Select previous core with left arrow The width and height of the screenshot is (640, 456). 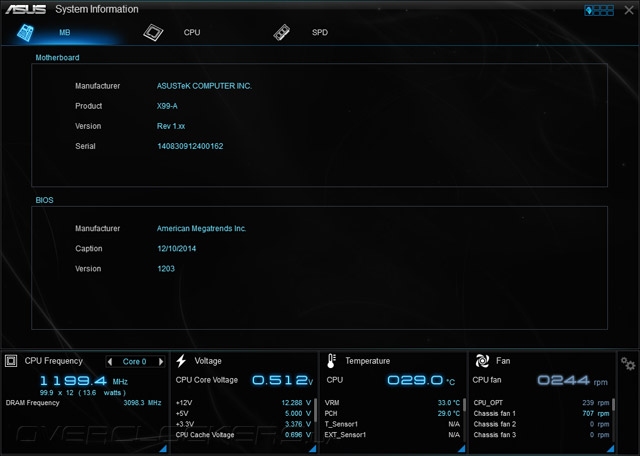[109, 361]
